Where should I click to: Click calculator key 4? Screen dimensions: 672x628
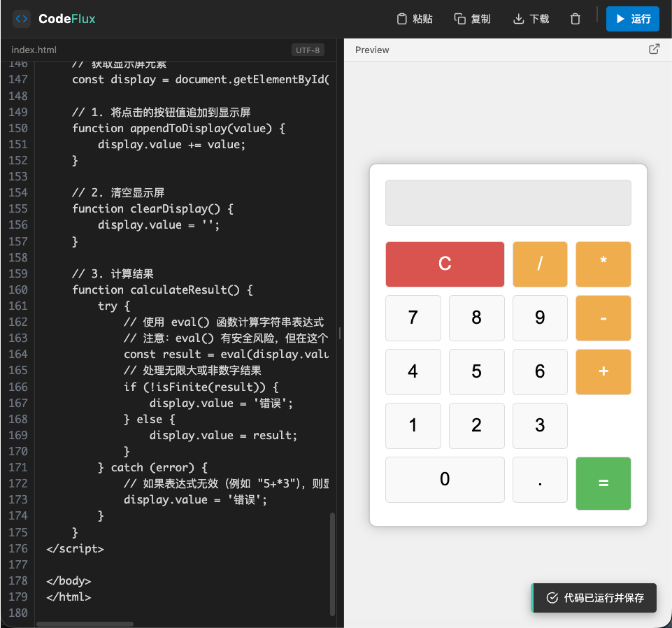pyautogui.click(x=413, y=371)
